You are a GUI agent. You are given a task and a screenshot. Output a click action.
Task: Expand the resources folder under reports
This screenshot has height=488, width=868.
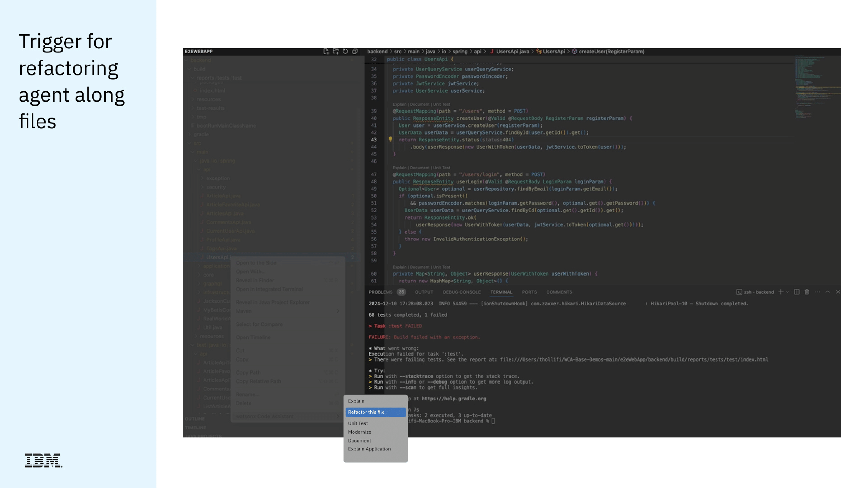tap(208, 99)
